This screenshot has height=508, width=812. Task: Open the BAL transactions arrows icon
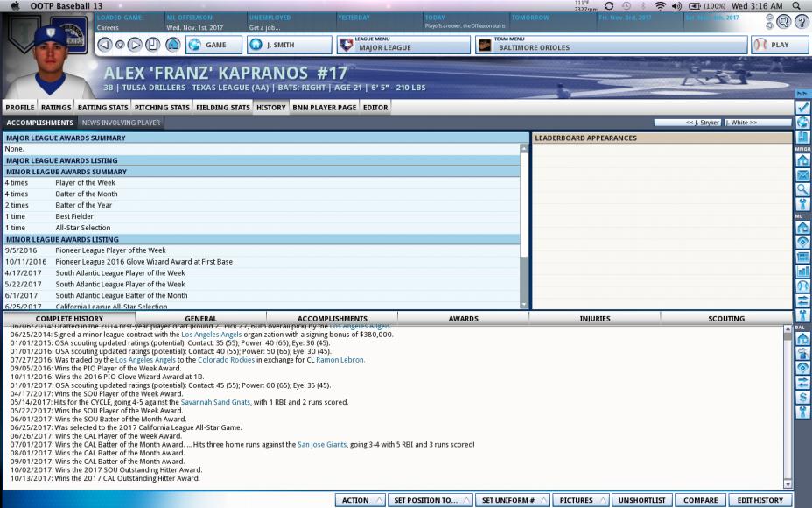(802, 383)
